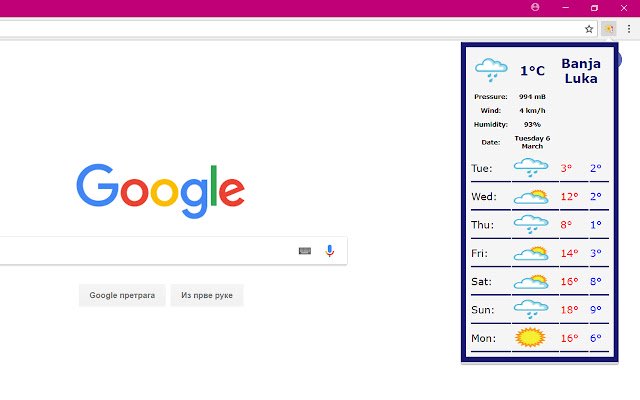Click the Humidity: label

coord(491,124)
